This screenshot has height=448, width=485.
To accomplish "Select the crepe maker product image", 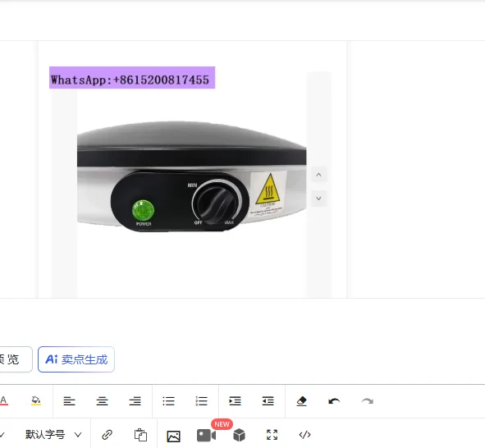I will coord(192,176).
